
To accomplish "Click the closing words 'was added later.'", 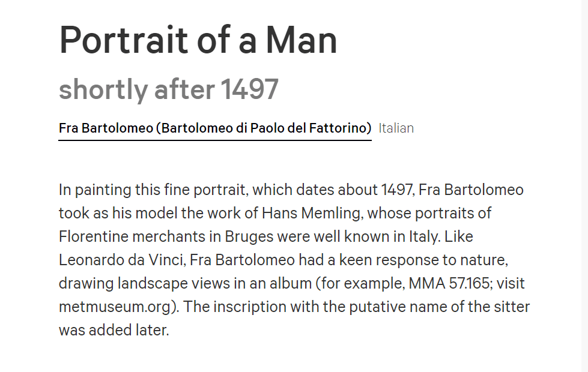I will click(114, 330).
